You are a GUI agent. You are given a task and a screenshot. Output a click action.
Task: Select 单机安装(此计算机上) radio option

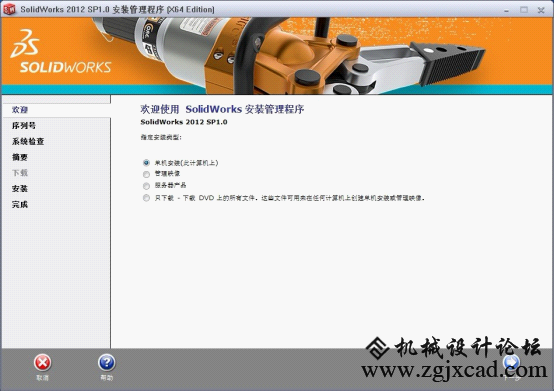[x=146, y=163]
